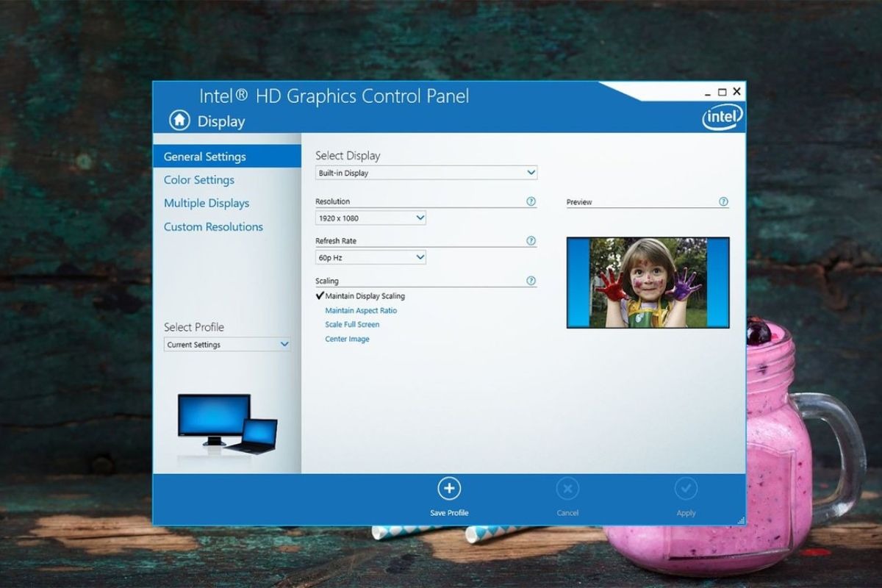The width and height of the screenshot is (882, 588).
Task: Go to the Home screen icon
Action: point(179,121)
